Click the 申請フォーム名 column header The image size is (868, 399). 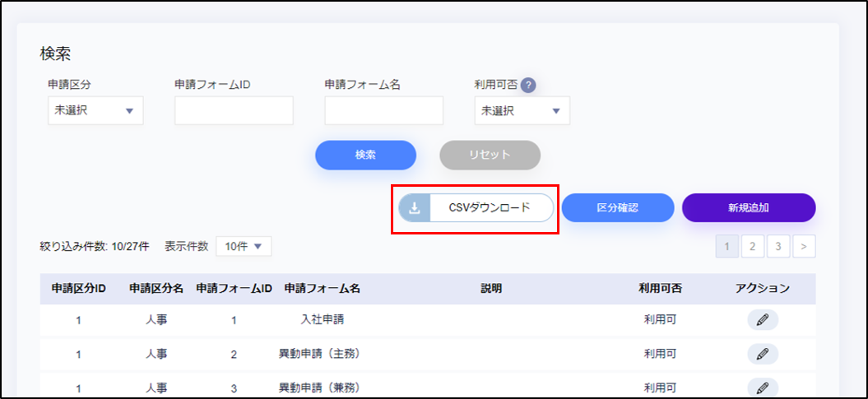tap(322, 289)
